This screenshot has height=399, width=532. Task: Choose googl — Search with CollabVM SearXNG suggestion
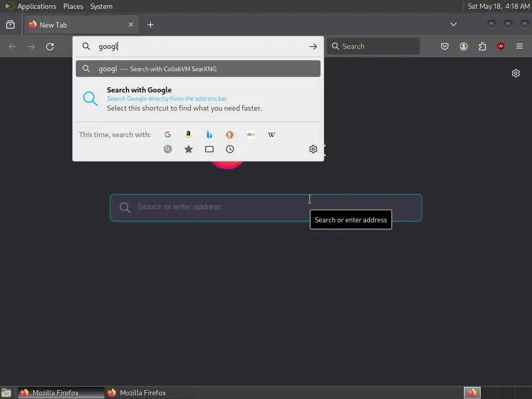click(198, 69)
